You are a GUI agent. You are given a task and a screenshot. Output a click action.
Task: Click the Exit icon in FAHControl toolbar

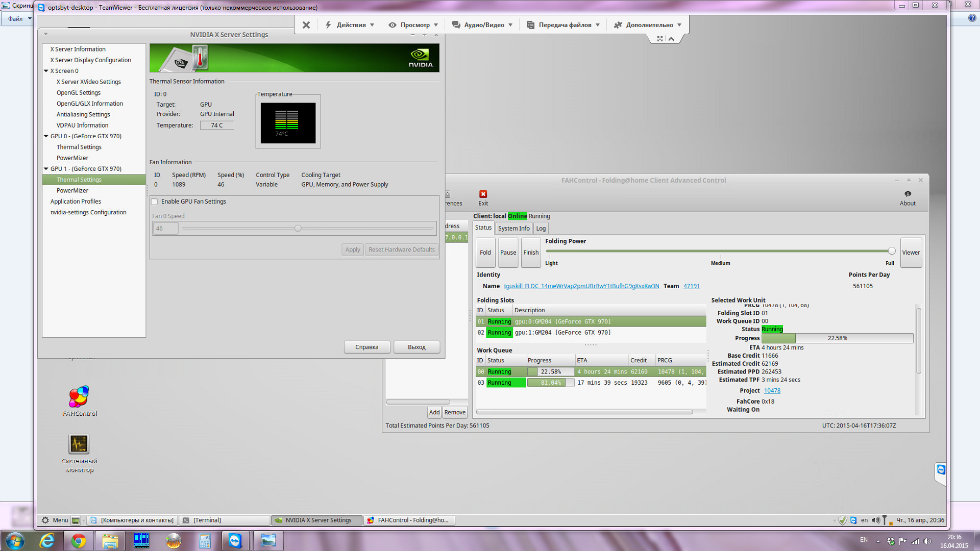click(483, 194)
